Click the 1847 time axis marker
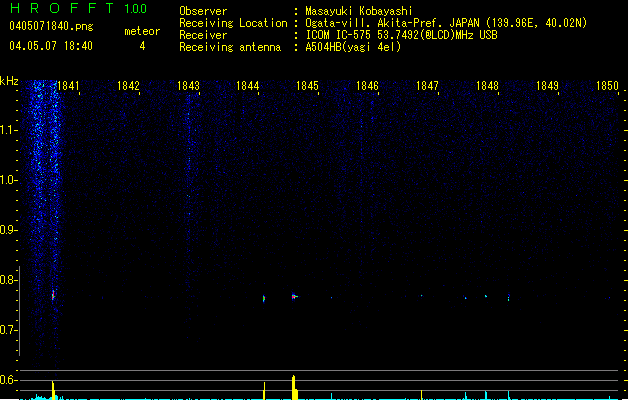Image resolution: width=629 pixels, height=400 pixels. pos(427,86)
